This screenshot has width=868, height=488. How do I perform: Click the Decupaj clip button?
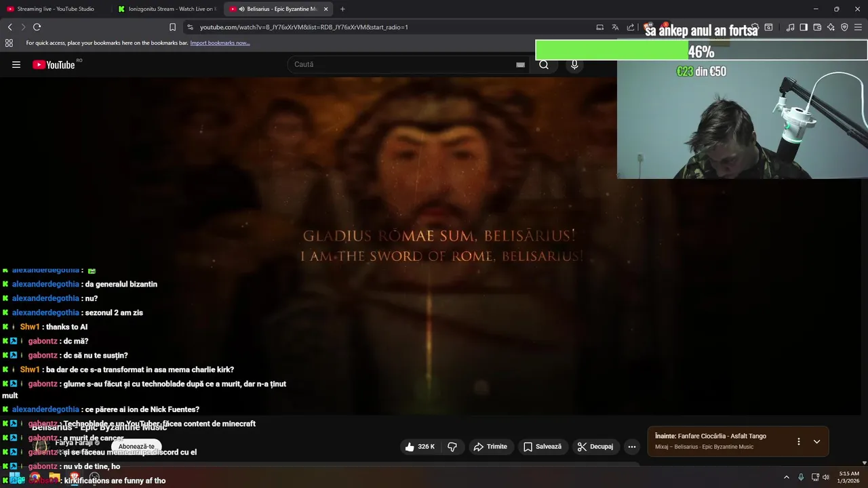595,447
